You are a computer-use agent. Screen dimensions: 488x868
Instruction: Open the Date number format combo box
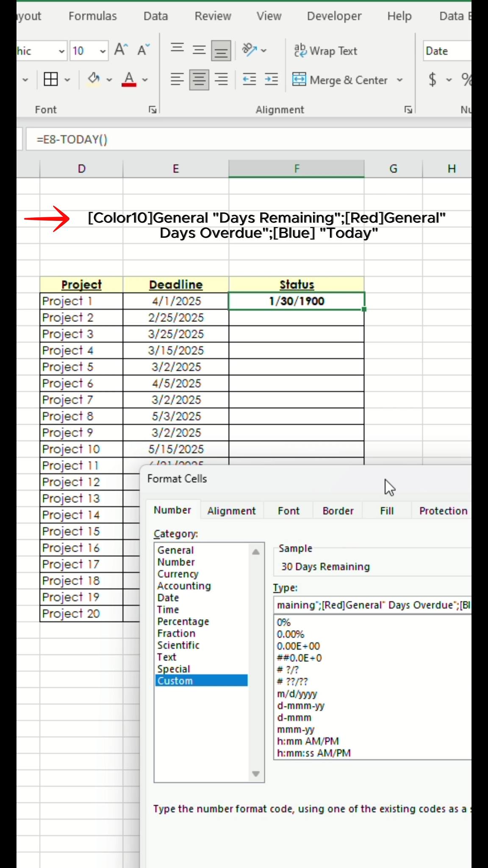447,51
